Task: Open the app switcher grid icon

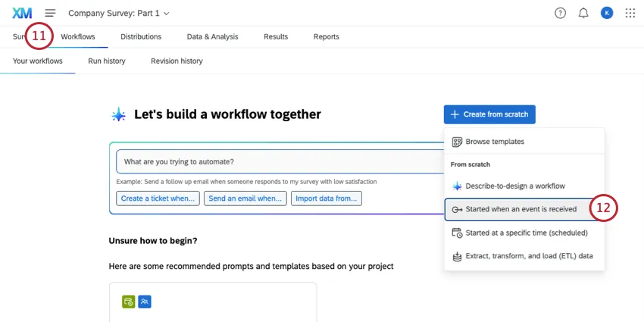Action: (x=630, y=13)
